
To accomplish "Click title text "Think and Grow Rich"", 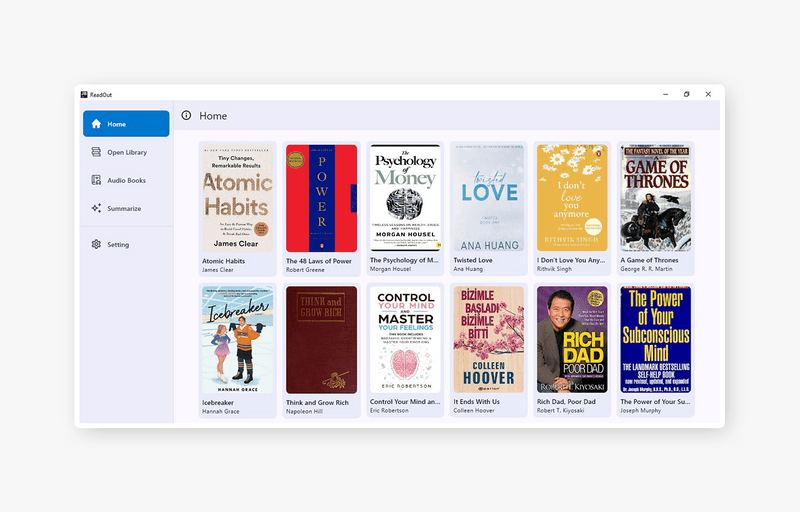I will (317, 402).
